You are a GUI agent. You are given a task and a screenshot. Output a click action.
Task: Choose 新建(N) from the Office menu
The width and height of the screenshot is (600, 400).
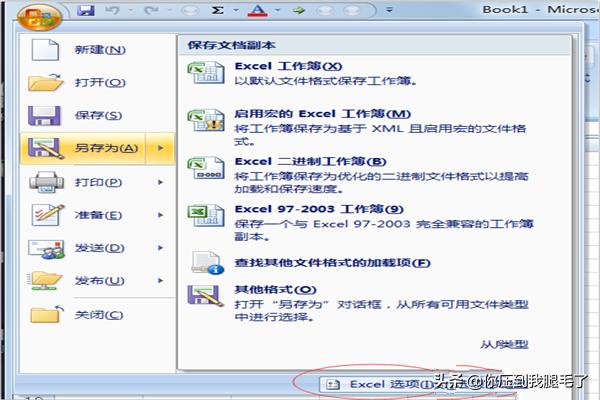coord(98,50)
